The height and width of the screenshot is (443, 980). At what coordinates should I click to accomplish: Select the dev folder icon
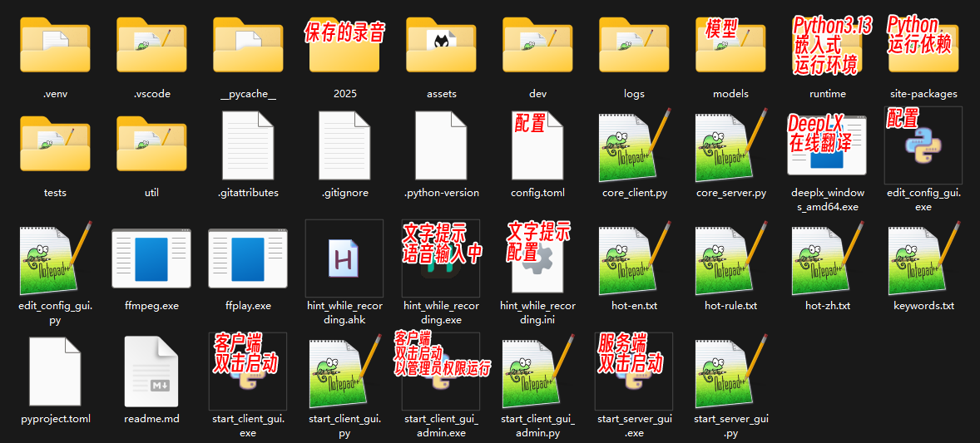537,44
